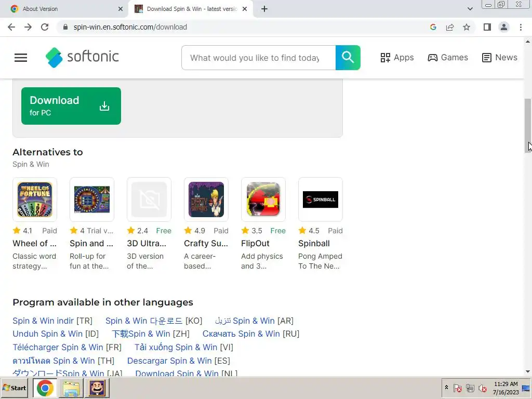The width and height of the screenshot is (532, 399).
Task: Open the Crafty Su... game thumbnail
Action: (206, 199)
